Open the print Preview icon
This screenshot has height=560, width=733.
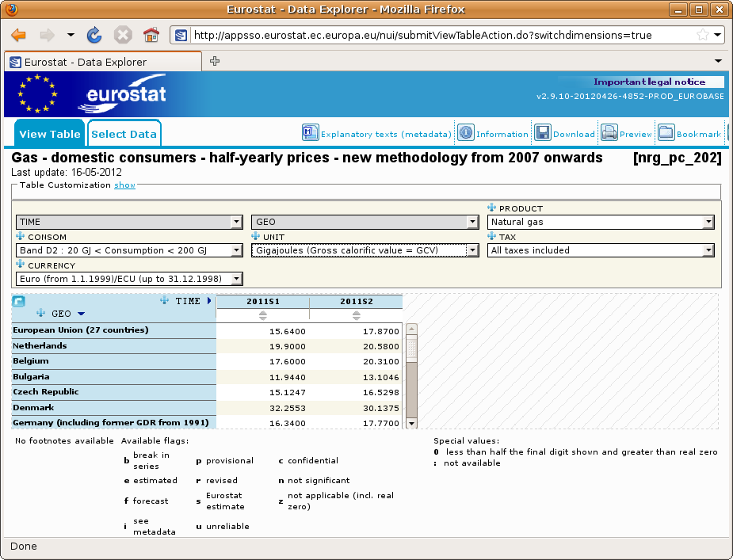[609, 133]
